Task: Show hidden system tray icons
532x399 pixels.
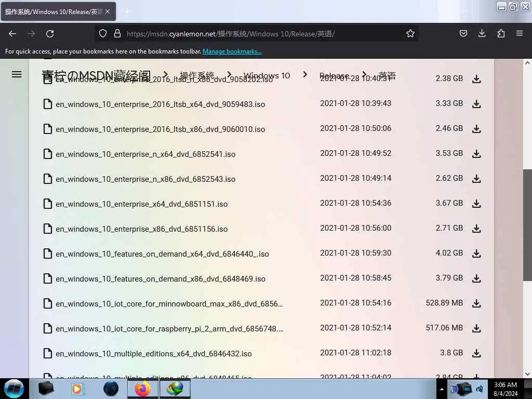Action: point(442,389)
